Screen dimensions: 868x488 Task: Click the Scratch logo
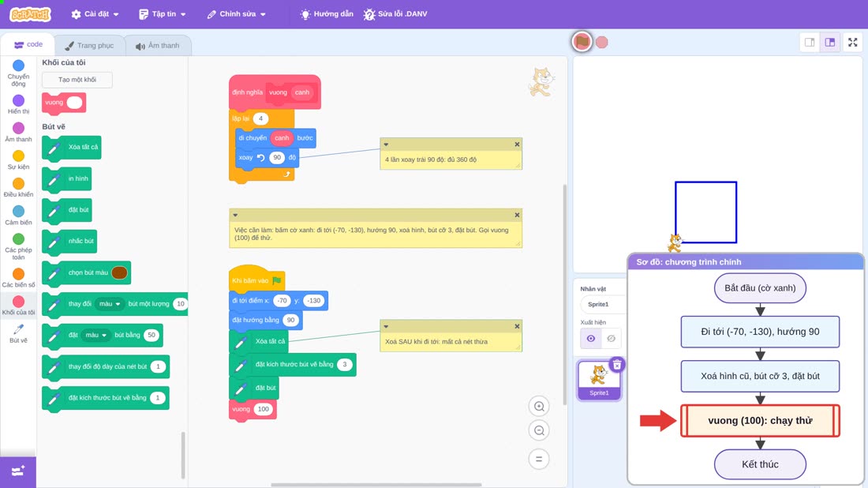click(x=31, y=14)
